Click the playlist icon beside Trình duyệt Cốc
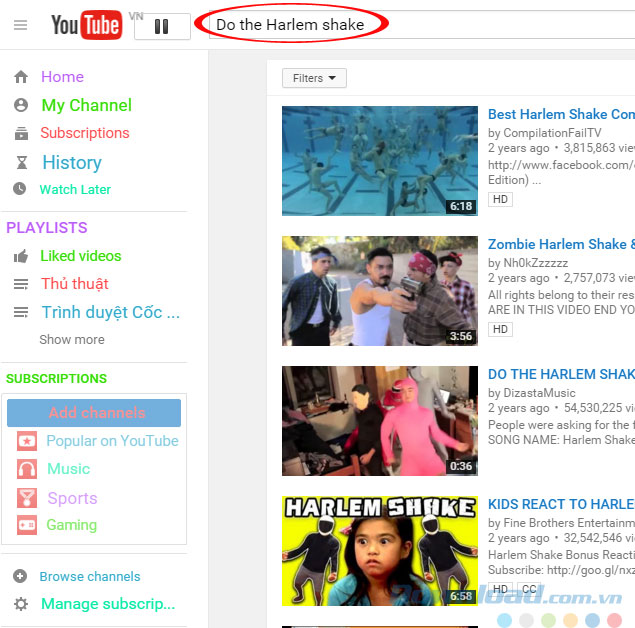The width and height of the screenshot is (635, 628). 21,312
